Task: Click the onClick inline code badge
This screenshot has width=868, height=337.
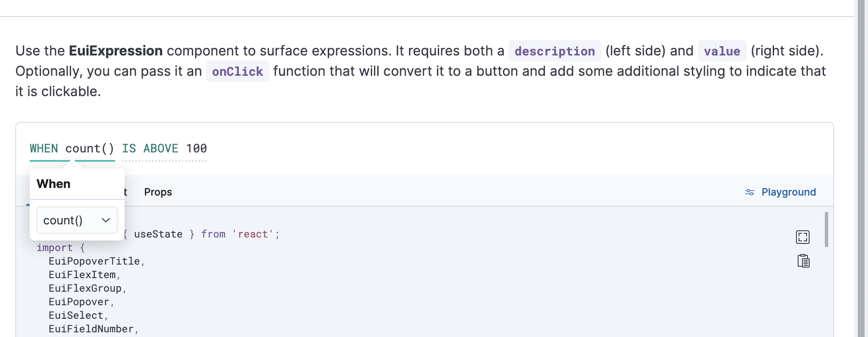Action: pos(237,71)
